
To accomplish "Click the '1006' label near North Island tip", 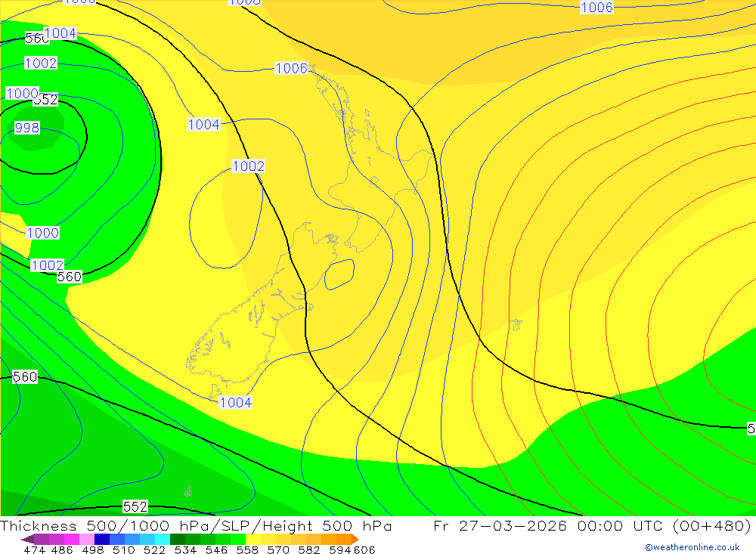I will 291,69.
